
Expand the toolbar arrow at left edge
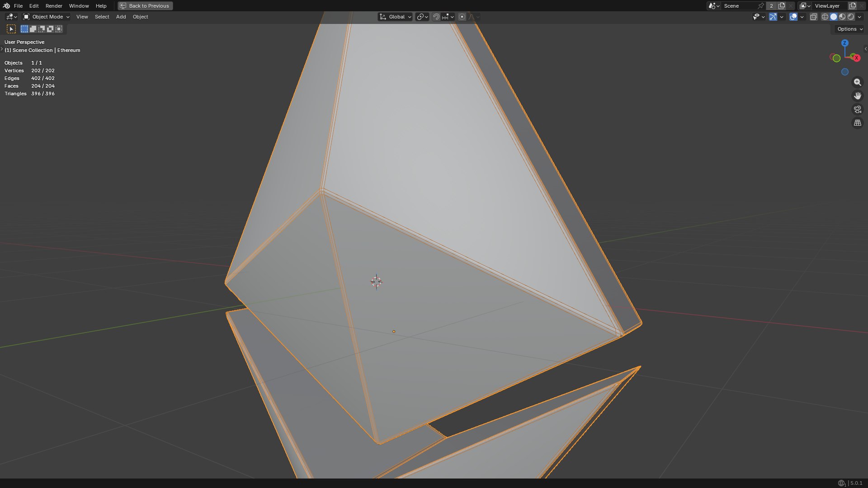pos(2,49)
